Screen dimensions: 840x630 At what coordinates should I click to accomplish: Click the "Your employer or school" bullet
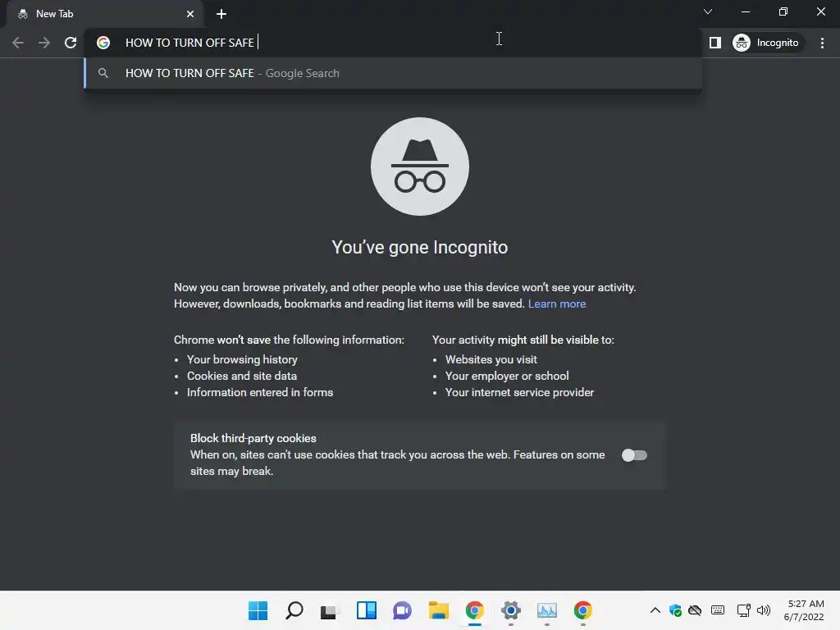click(507, 376)
